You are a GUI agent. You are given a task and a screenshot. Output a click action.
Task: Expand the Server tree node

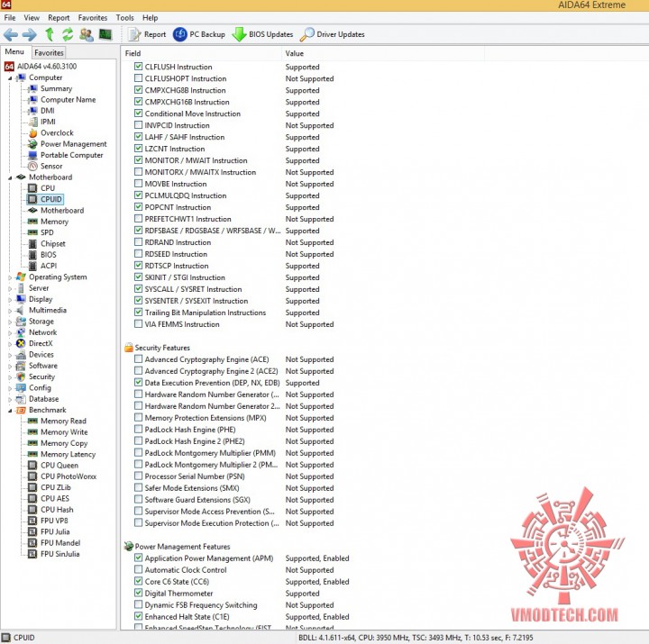tap(10, 289)
